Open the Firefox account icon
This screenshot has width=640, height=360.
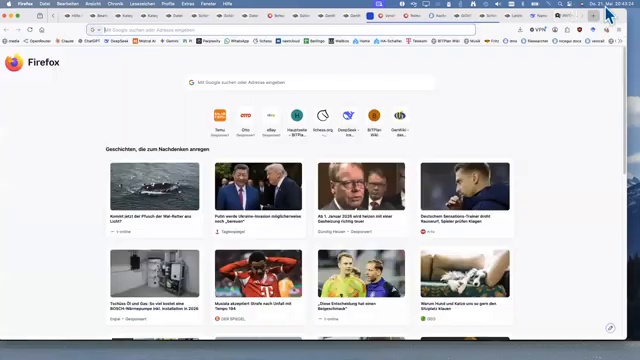pos(555,30)
